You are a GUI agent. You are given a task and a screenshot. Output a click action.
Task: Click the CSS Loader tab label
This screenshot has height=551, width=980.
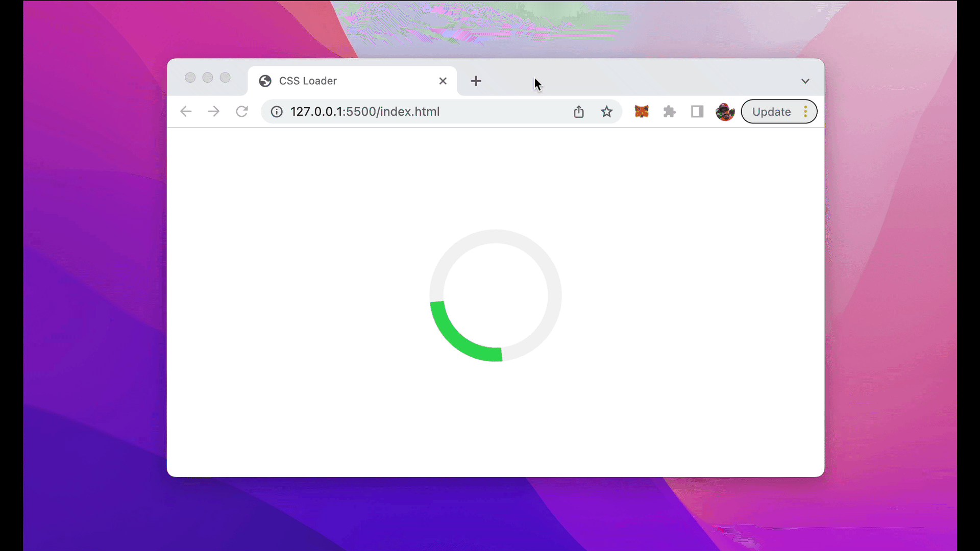[308, 81]
